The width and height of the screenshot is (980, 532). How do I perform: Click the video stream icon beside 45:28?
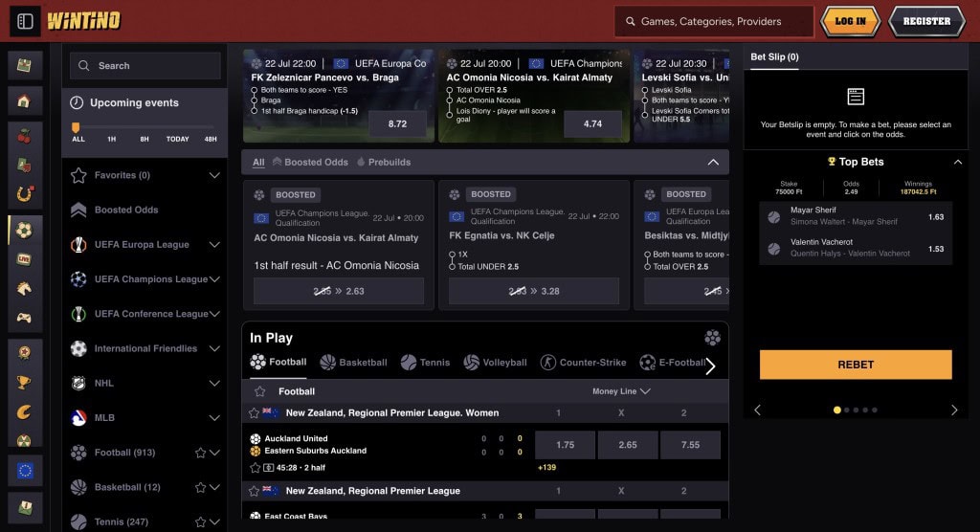coord(268,468)
